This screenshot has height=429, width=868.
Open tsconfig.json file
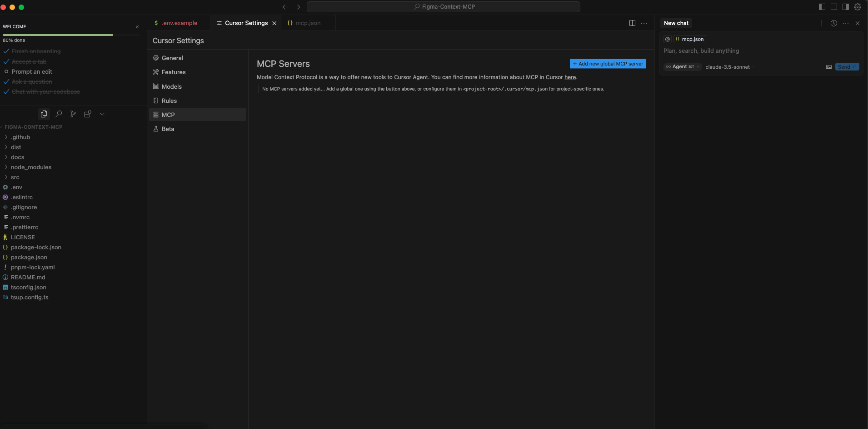click(x=73, y=288)
